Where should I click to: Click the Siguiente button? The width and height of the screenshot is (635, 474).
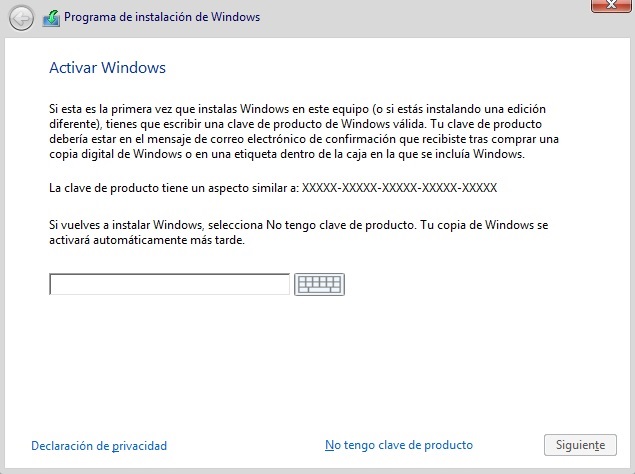tap(580, 445)
